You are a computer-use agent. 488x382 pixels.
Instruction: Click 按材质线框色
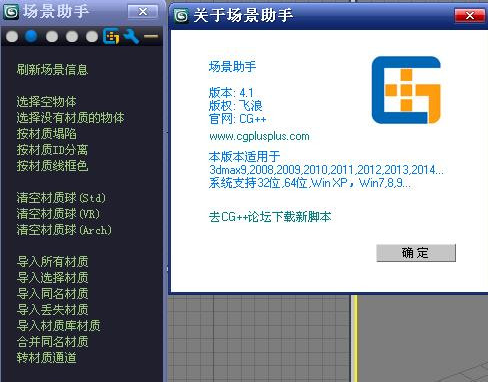[x=52, y=166]
